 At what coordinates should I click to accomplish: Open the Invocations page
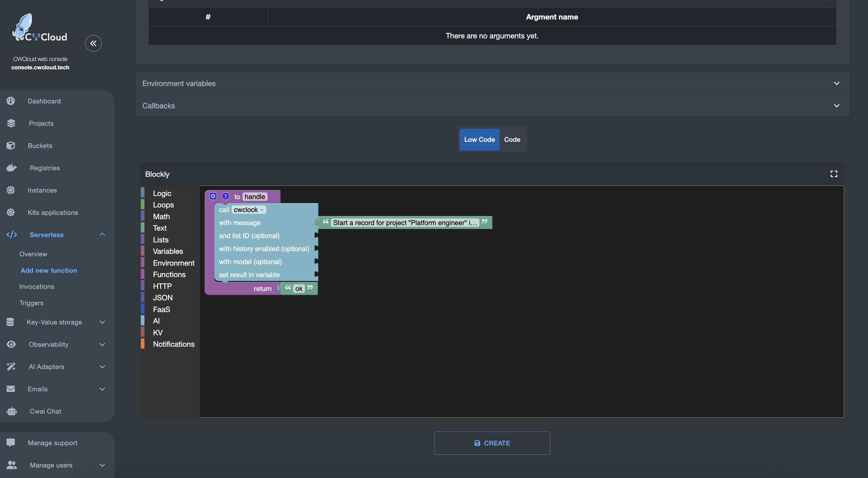click(x=37, y=286)
